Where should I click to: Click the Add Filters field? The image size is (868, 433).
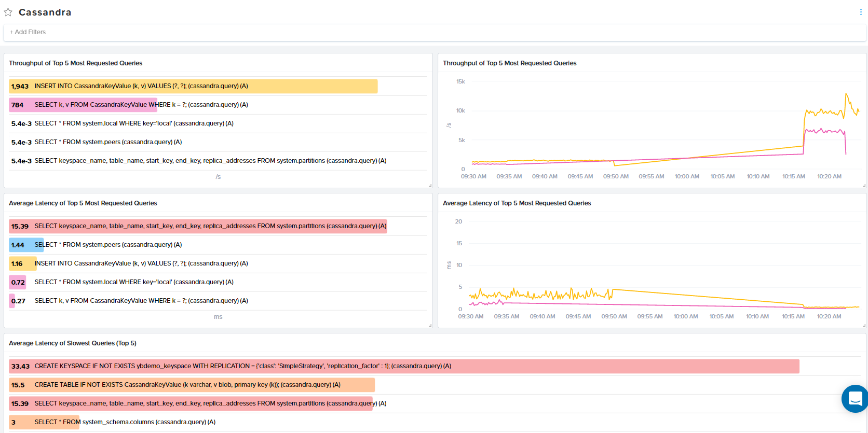[435, 32]
